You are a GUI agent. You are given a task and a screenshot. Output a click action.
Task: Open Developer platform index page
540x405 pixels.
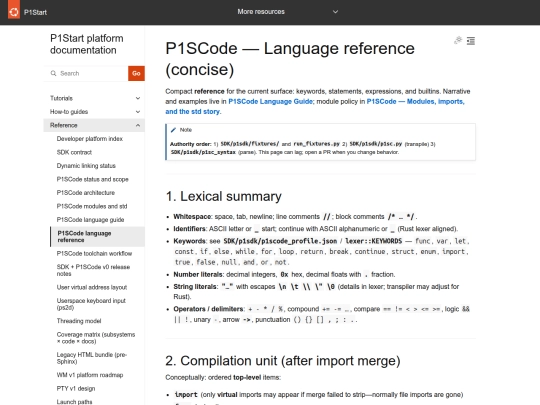90,139
